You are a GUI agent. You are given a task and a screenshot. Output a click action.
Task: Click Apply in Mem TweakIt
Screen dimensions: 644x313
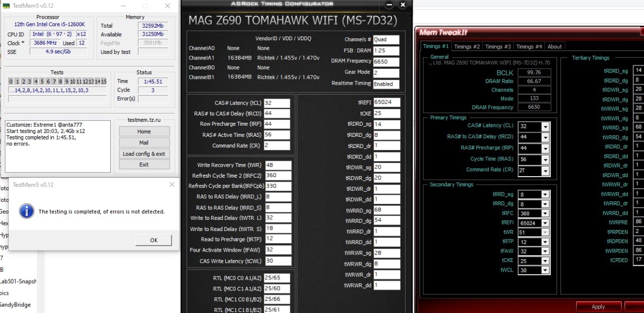point(598,306)
